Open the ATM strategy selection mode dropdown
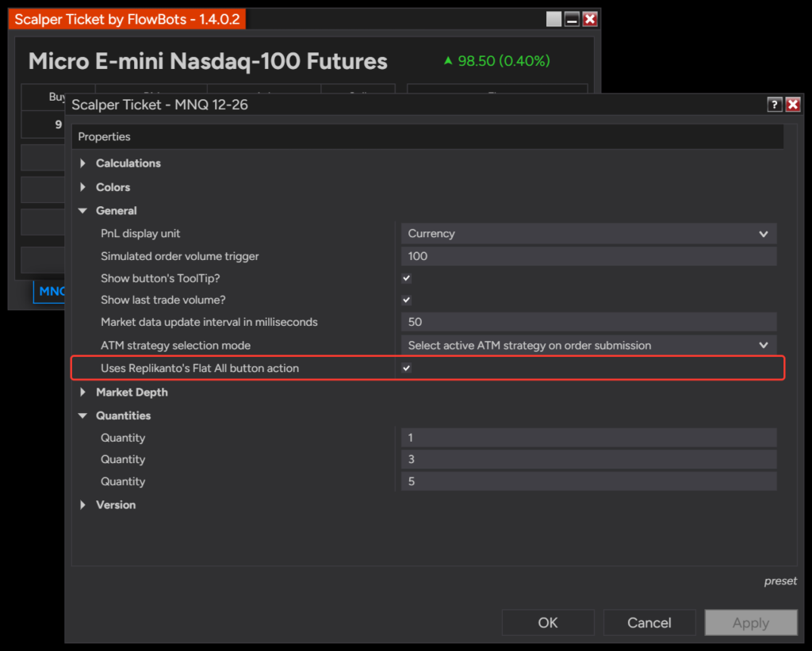812x651 pixels. point(588,346)
